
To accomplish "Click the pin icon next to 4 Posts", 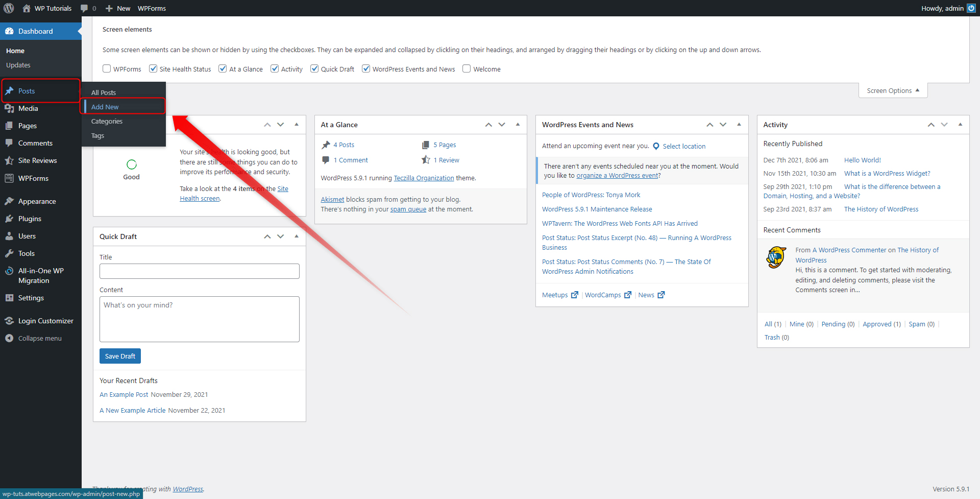I will pos(326,145).
